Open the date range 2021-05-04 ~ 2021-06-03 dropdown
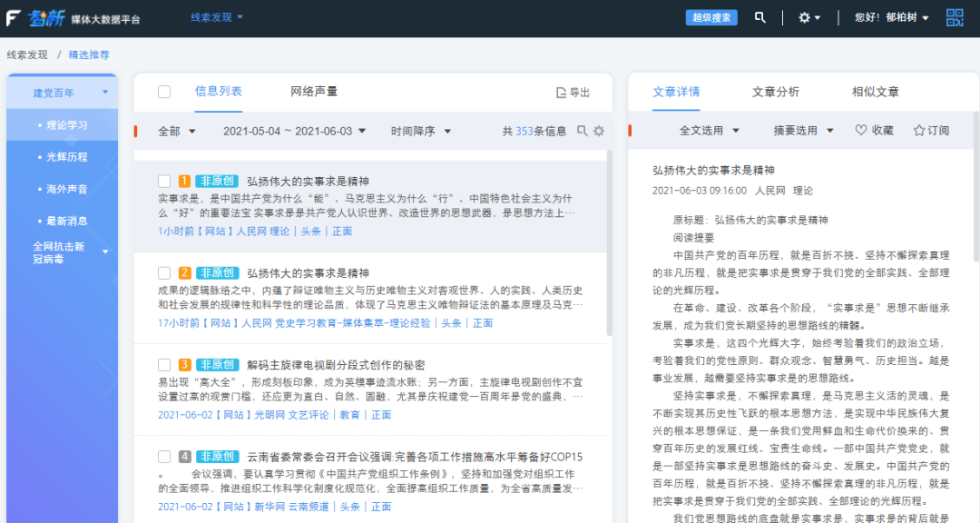Screen dimensions: 980x523 [294, 132]
